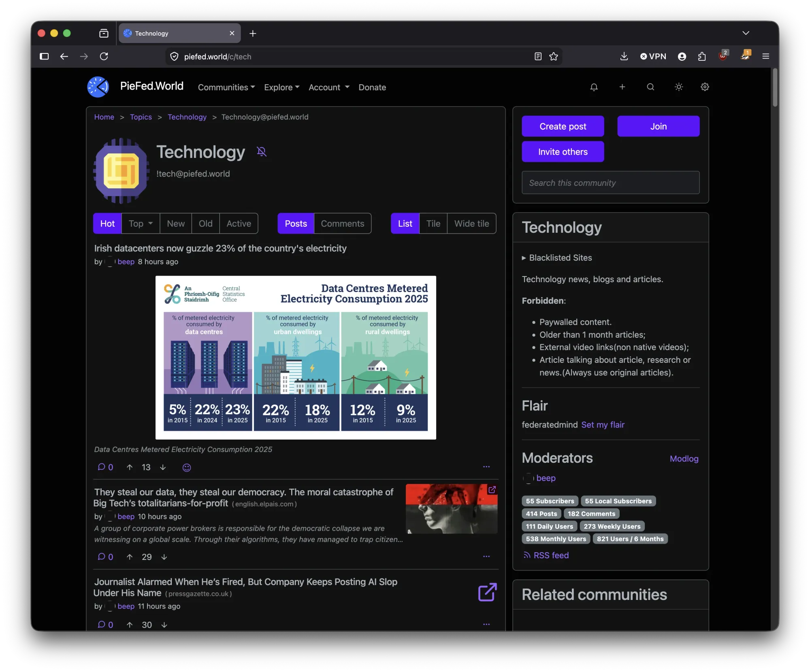Image resolution: width=810 pixels, height=672 pixels.
Task: Upvote the Journalist Alarmed post
Action: [x=130, y=625]
